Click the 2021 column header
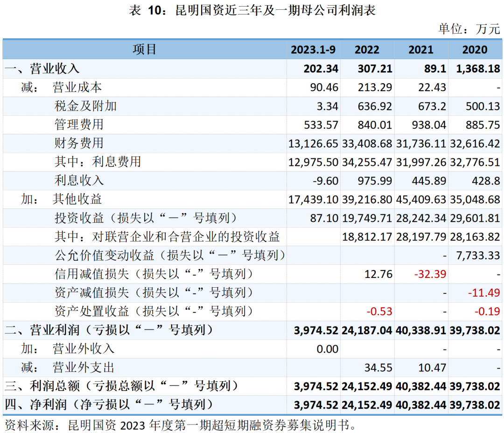The image size is (504, 433). click(x=420, y=50)
